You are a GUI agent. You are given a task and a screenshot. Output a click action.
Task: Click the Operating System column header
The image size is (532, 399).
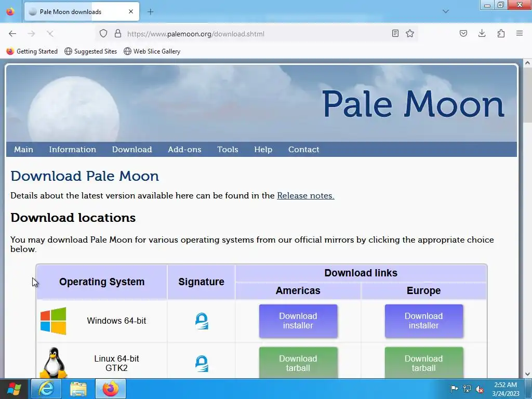[102, 282]
